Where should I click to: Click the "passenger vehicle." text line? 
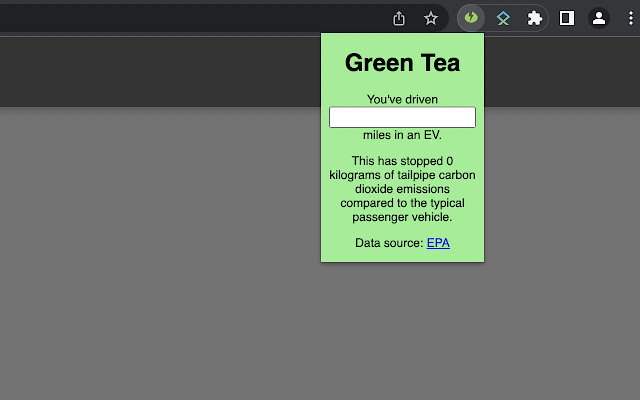pos(402,217)
